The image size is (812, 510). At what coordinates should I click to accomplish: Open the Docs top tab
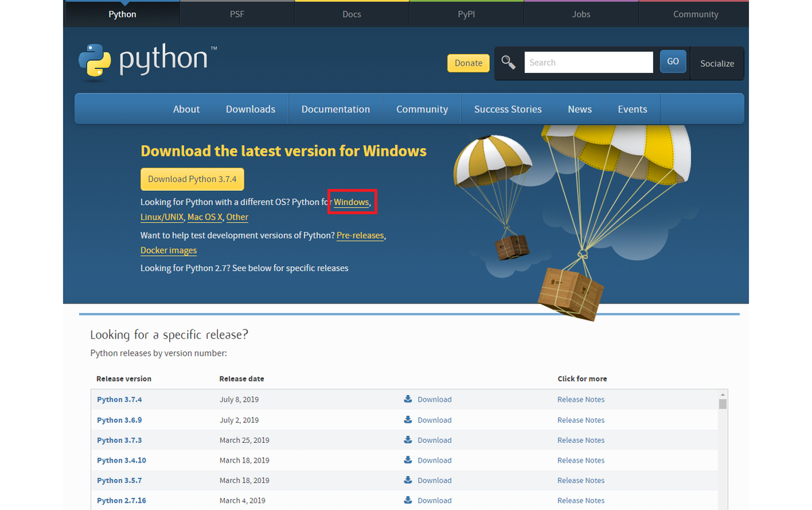click(352, 14)
